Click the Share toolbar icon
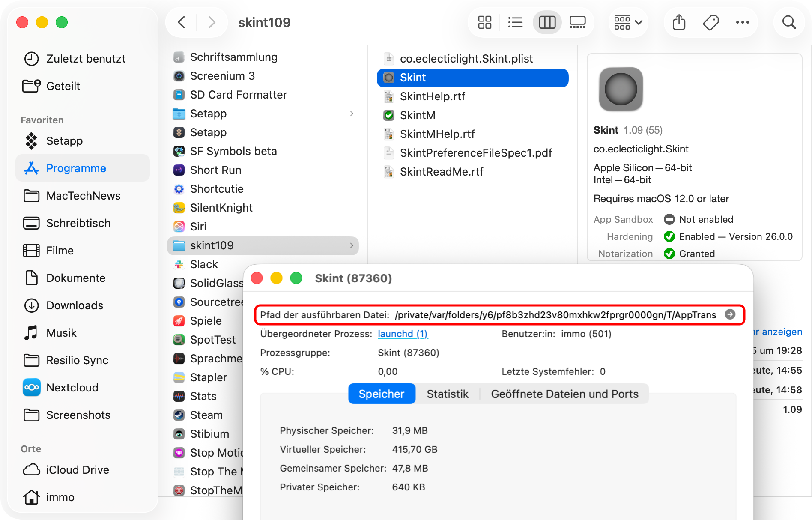Screen dimensions: 812x520 tap(679, 22)
